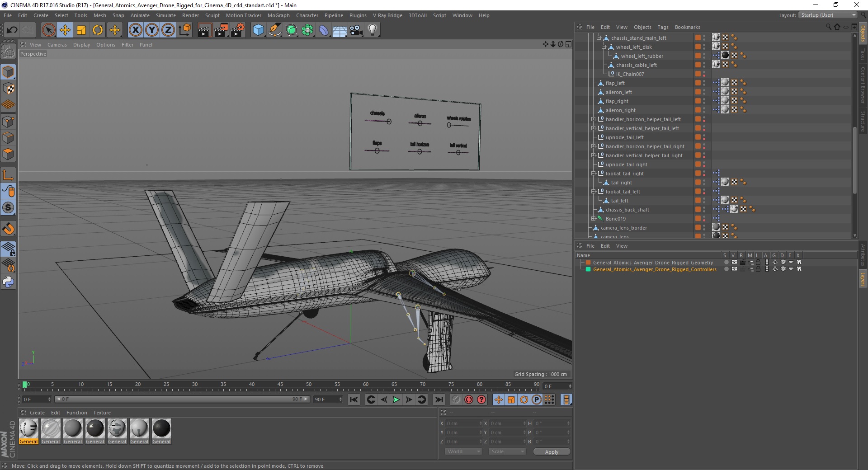Add a light object
This screenshot has height=470, width=868.
click(373, 30)
